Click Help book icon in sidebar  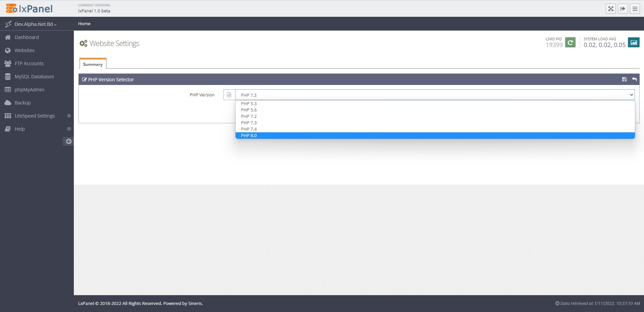[x=8, y=129]
